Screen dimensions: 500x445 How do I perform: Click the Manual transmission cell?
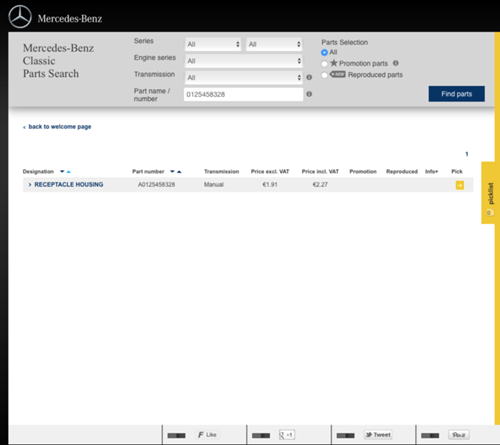pyautogui.click(x=214, y=185)
